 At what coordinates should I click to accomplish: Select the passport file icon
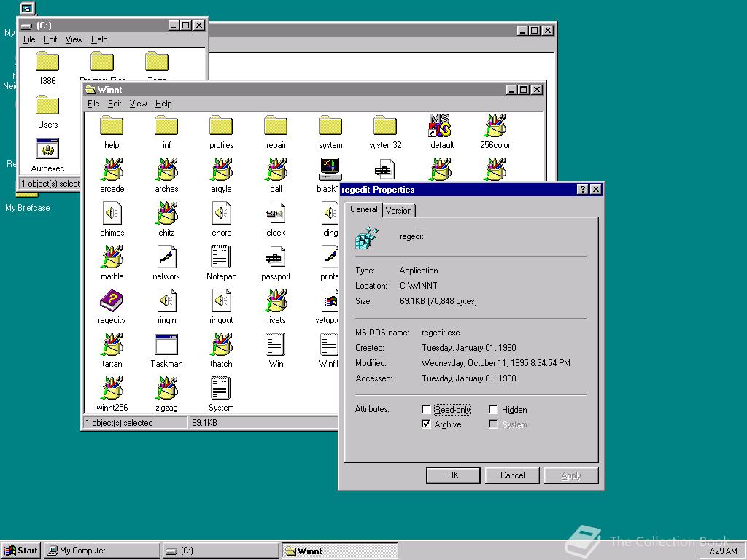pyautogui.click(x=276, y=257)
